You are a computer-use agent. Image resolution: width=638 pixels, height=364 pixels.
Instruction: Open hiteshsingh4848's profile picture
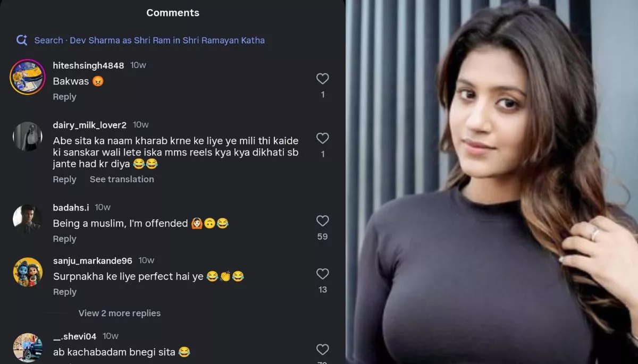27,77
